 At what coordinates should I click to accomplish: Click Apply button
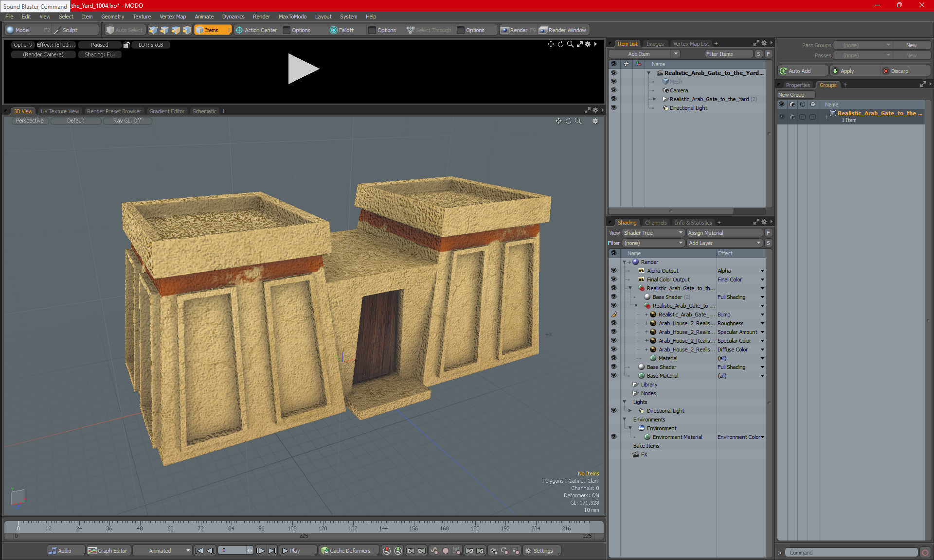(x=855, y=71)
